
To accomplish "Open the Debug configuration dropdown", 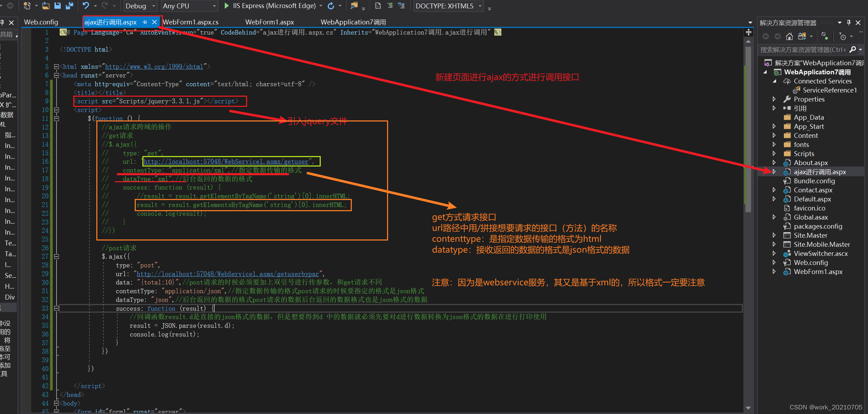I will (140, 6).
